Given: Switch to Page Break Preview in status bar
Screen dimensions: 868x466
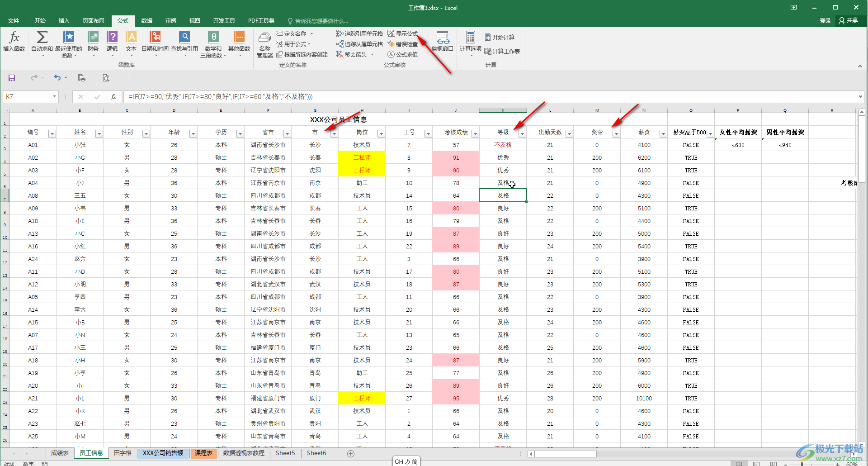Looking at the screenshot, I should (x=773, y=463).
